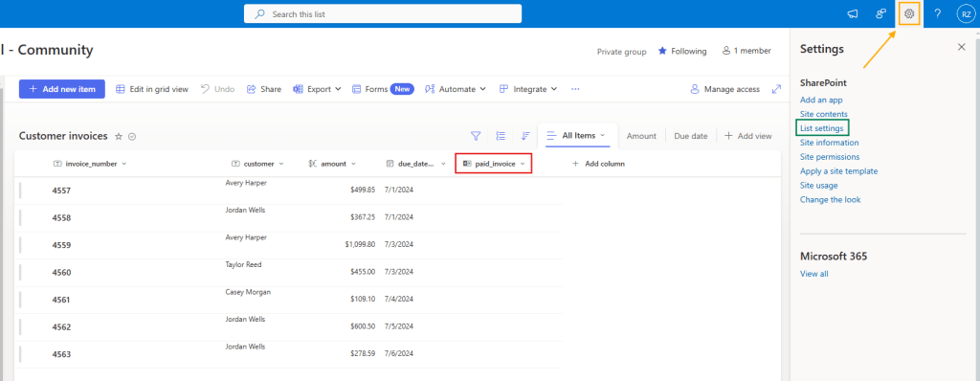Viewport: 980px width, 381px height.
Task: Open Change the look link
Action: click(830, 199)
